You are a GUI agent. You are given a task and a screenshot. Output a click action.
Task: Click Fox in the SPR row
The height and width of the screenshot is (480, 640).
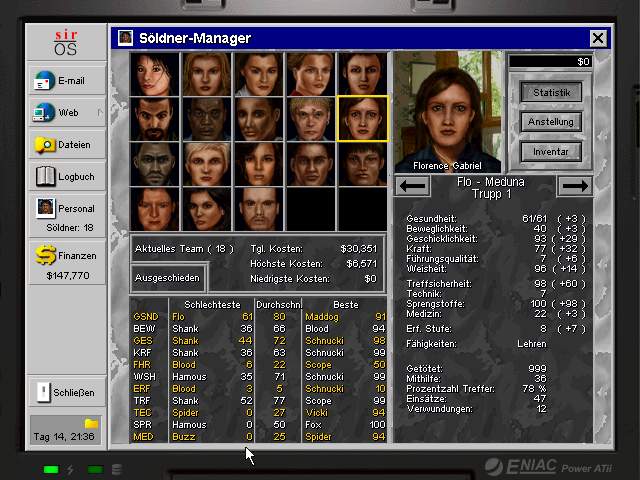point(313,424)
